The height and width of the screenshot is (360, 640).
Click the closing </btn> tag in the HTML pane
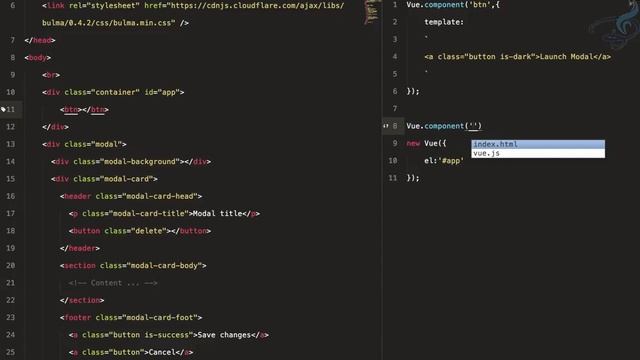pos(96,109)
